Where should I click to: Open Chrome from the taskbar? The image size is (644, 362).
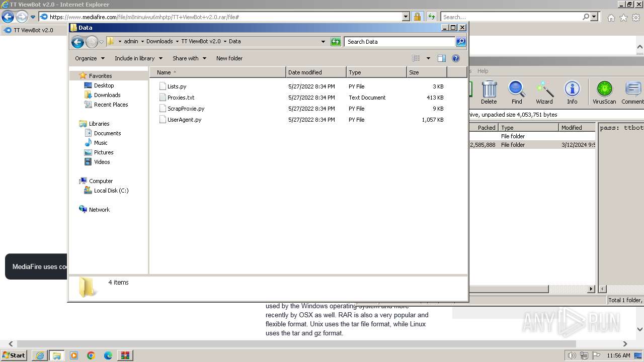(91, 355)
